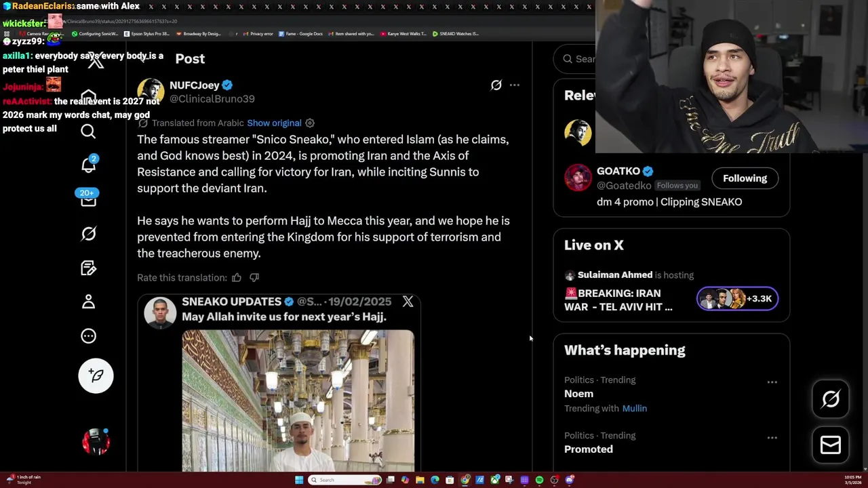
Task: Open Item shared with you bookmark
Action: click(x=351, y=33)
